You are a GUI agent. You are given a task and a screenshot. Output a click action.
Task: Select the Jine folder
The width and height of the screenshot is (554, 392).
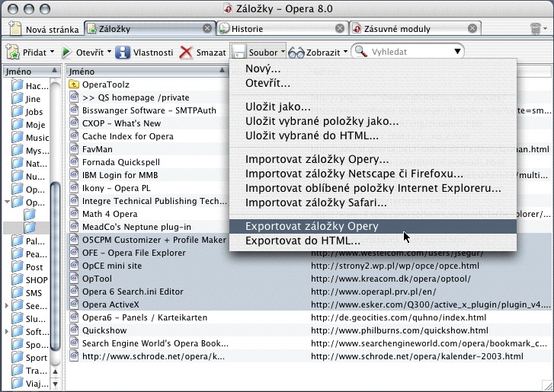click(x=26, y=99)
